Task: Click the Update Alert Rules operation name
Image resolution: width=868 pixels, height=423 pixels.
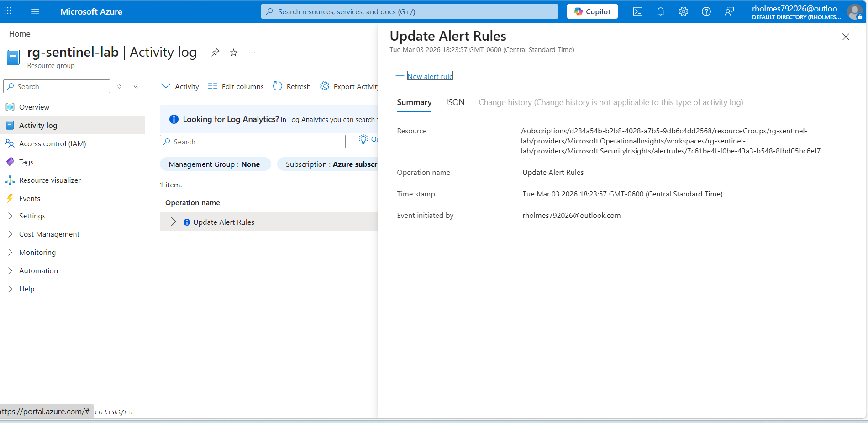Action: (224, 222)
